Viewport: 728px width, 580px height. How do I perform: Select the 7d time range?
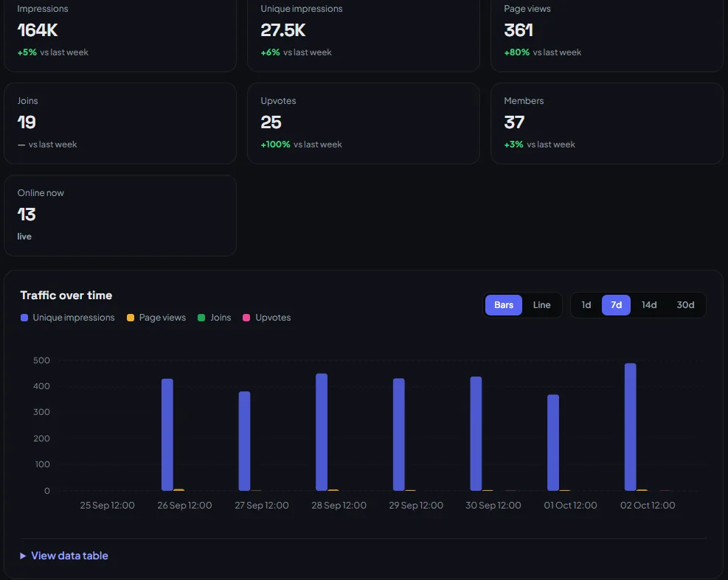pos(616,305)
